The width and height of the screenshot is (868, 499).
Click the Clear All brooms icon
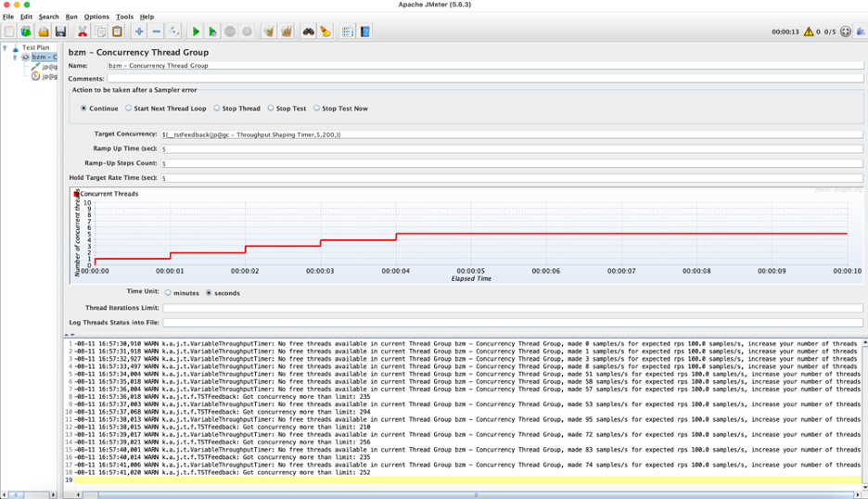(x=287, y=32)
